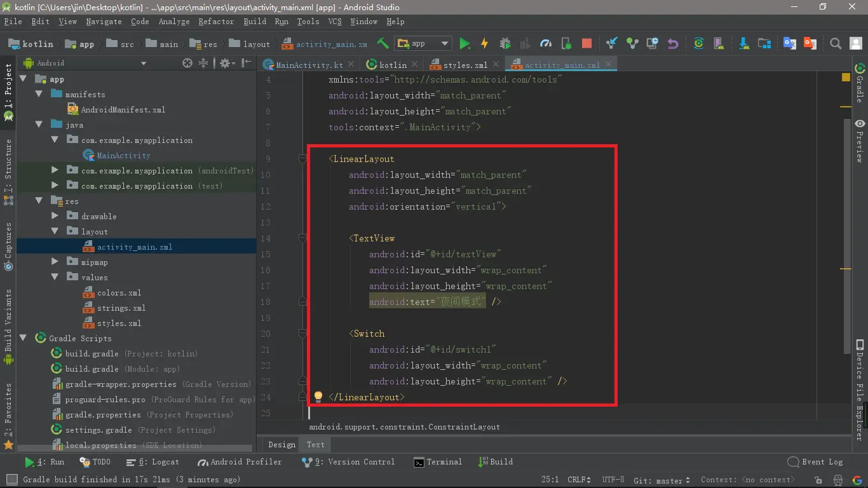
Task: Toggle the Build Variants side panel
Action: pyautogui.click(x=8, y=327)
